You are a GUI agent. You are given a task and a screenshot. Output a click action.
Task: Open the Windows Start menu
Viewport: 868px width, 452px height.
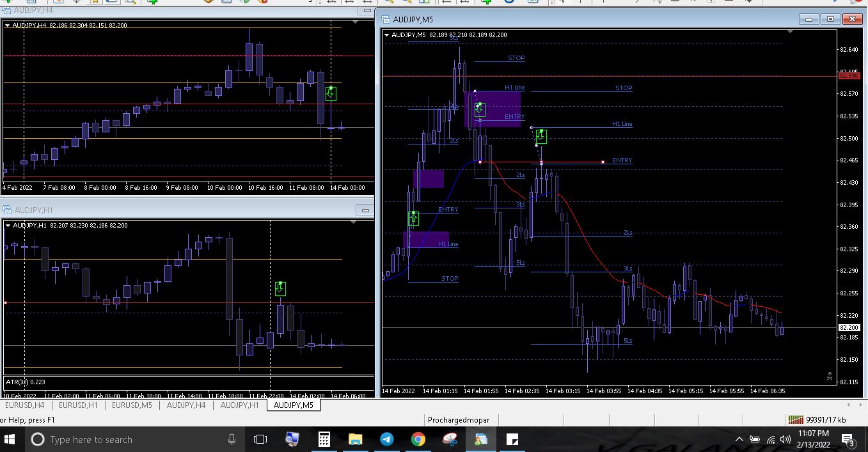click(x=11, y=439)
